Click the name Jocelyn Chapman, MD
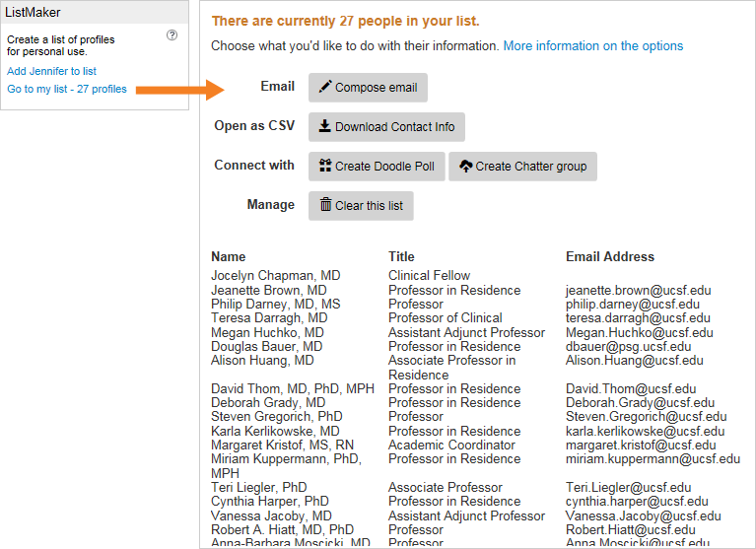 [276, 275]
